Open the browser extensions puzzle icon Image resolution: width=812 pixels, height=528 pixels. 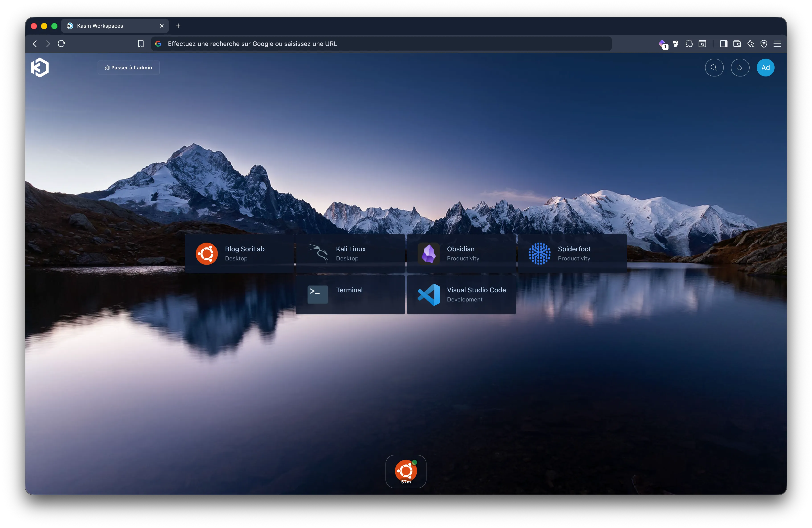[689, 44]
